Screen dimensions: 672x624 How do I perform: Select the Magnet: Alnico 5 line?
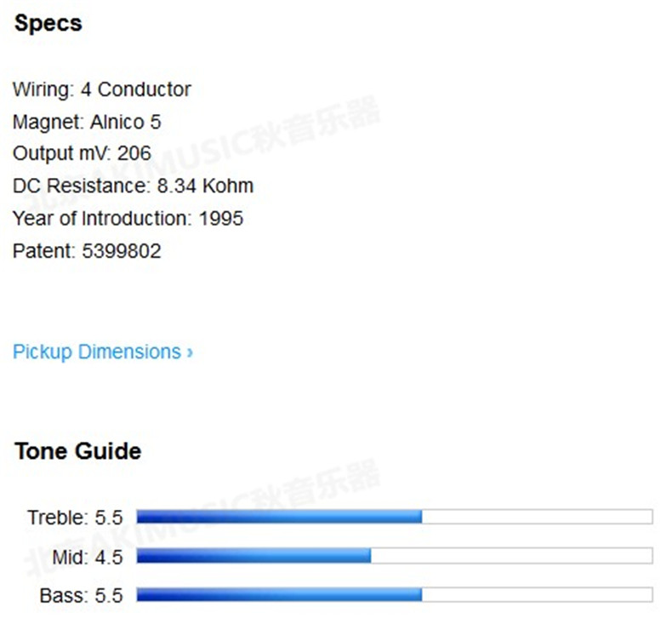[87, 122]
